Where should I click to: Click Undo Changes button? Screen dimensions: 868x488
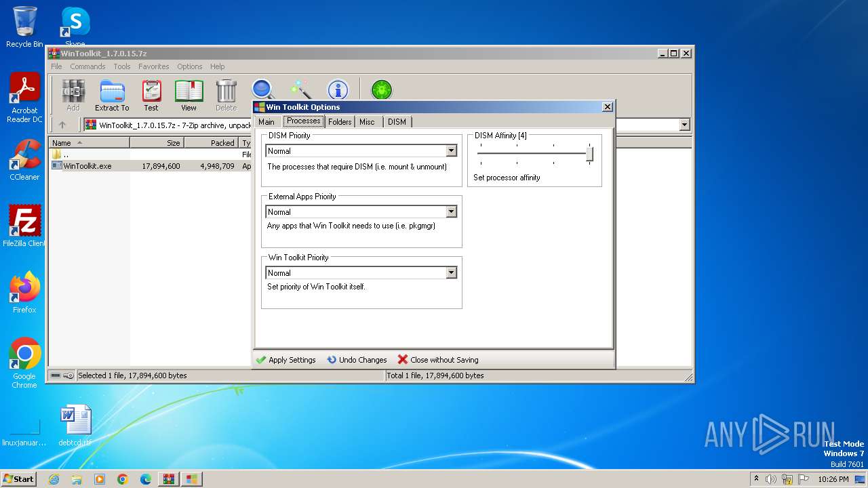pos(357,360)
